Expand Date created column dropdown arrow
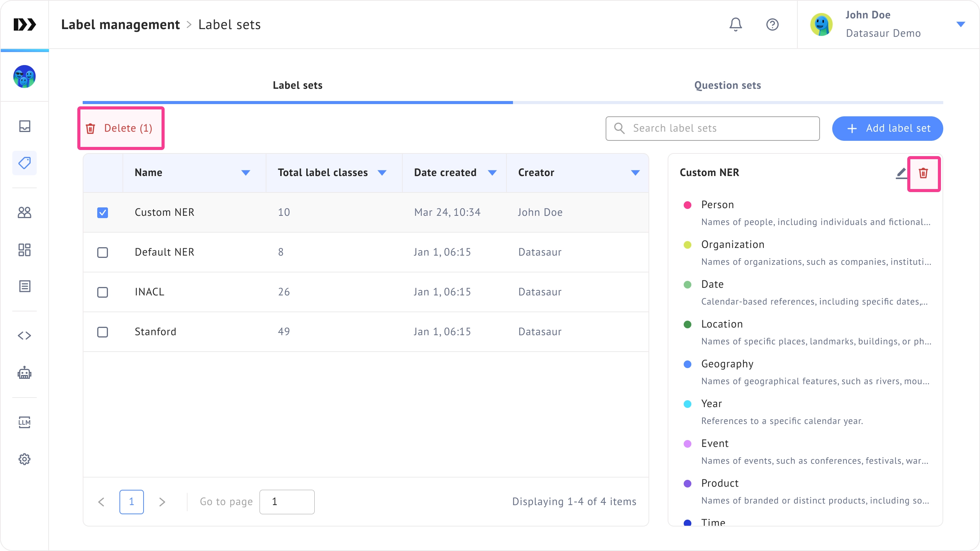The width and height of the screenshot is (980, 551). point(492,173)
